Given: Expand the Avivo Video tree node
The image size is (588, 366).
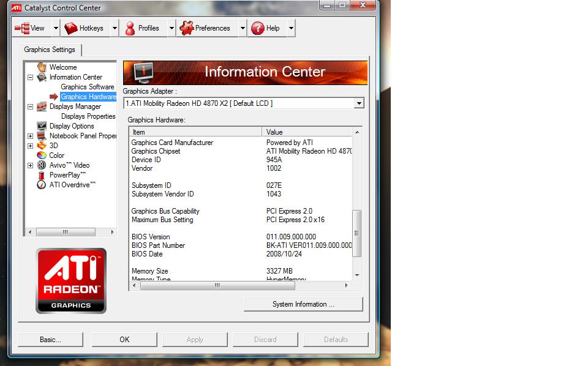Looking at the screenshot, I should point(31,165).
